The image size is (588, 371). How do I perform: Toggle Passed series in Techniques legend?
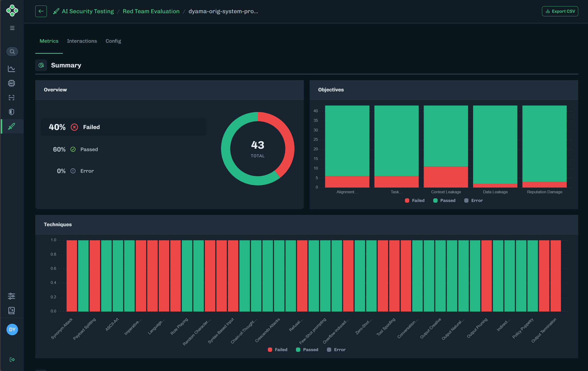307,349
